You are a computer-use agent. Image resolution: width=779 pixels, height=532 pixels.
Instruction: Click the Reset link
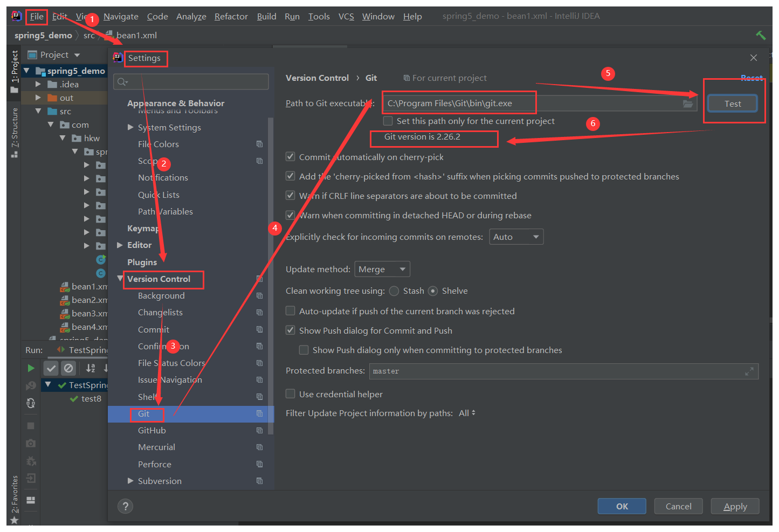(752, 78)
